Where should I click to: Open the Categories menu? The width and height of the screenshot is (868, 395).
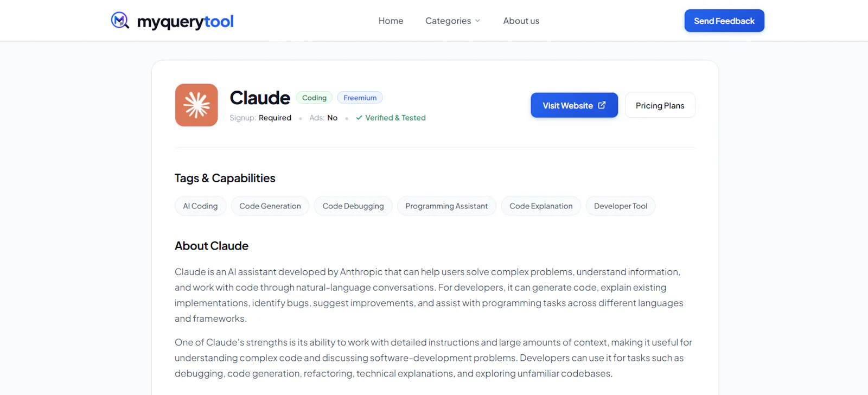pyautogui.click(x=453, y=21)
